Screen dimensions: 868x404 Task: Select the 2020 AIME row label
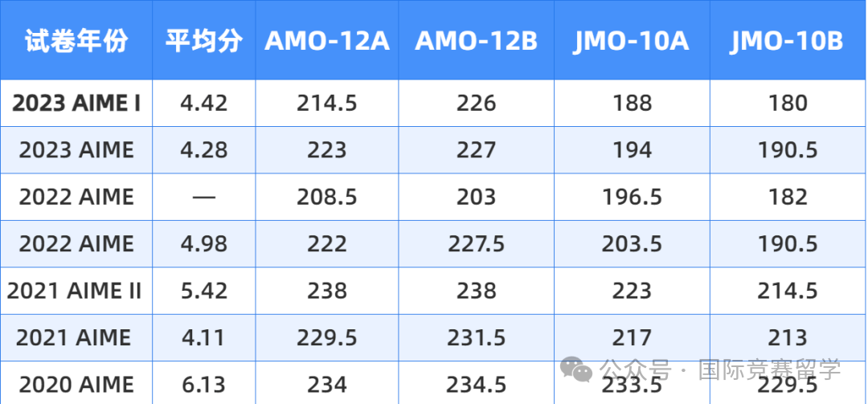76,384
